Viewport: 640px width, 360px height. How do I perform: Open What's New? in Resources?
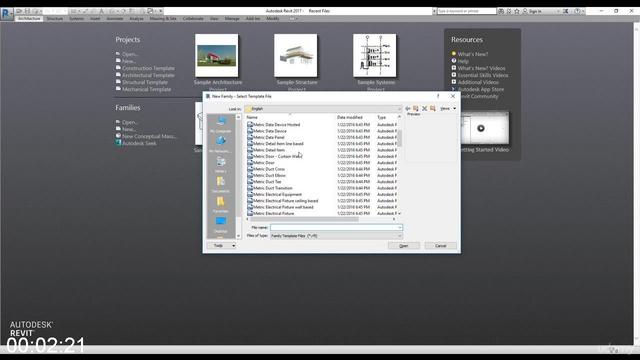point(473,54)
